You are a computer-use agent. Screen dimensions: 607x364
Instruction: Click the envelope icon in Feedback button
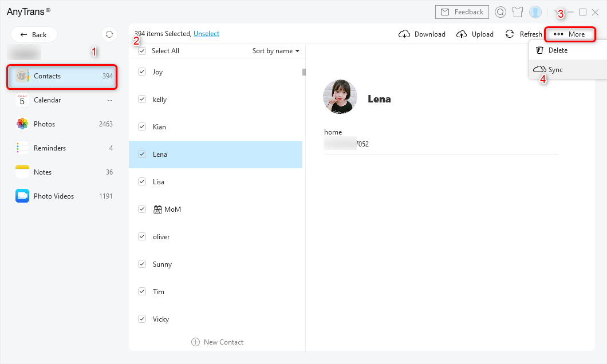(x=445, y=12)
